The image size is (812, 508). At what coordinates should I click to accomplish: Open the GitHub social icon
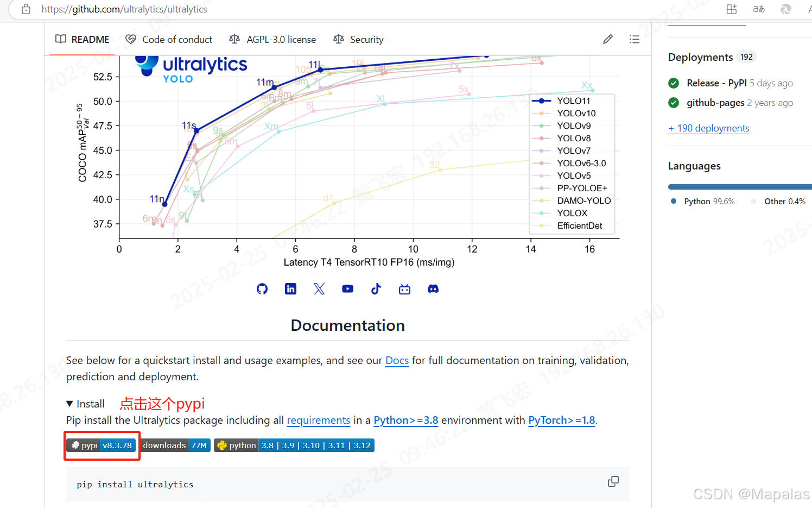click(x=262, y=289)
